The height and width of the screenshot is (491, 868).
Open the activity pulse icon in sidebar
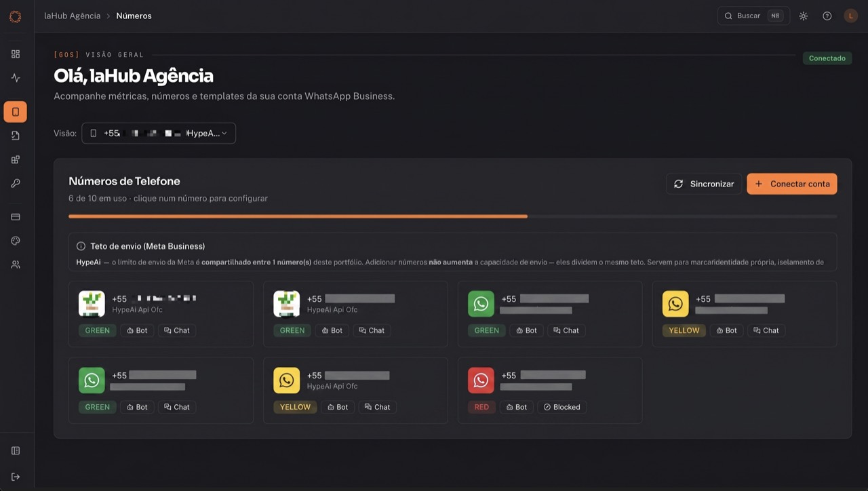pos(16,78)
